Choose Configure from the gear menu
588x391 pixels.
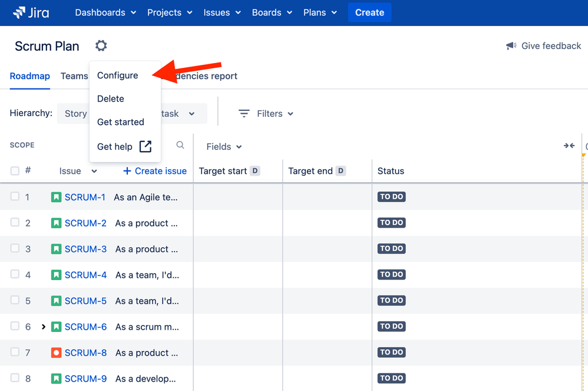pyautogui.click(x=118, y=75)
